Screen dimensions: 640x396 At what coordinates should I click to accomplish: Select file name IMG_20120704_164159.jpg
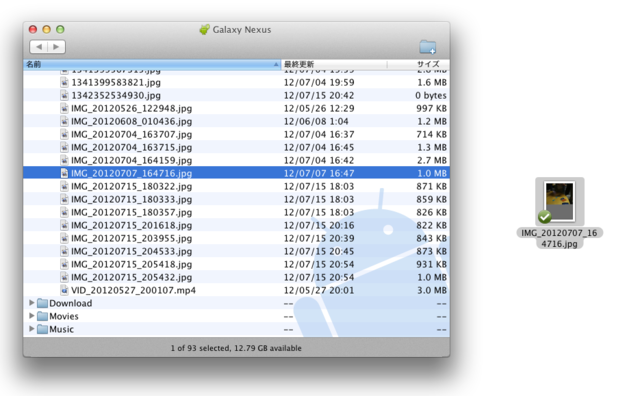point(131,160)
